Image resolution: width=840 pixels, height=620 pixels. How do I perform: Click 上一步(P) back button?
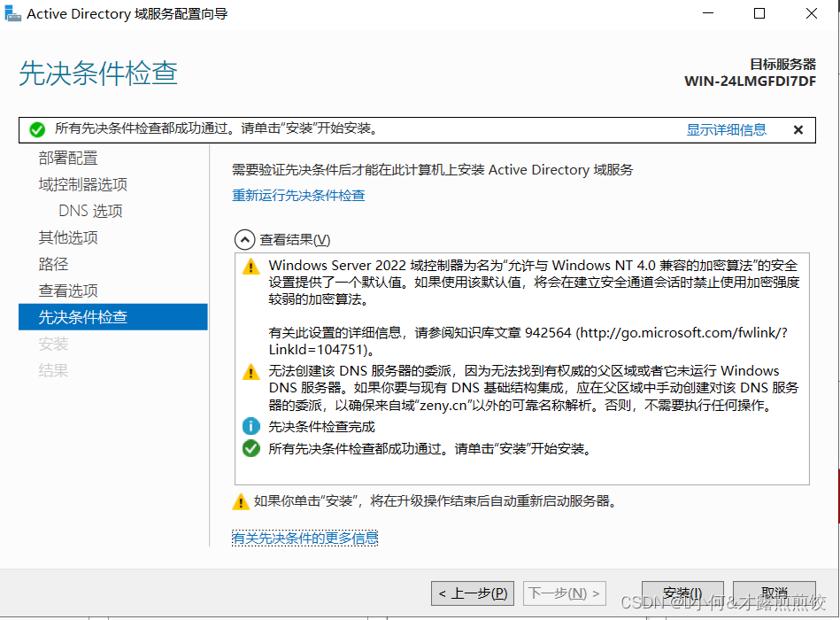(x=473, y=593)
